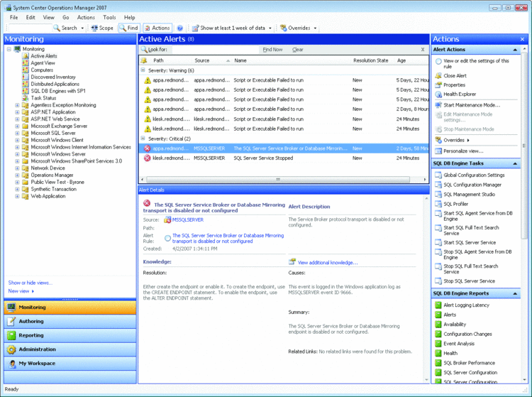Select Computers view icon
Viewport: 532px width, 397px height.
(x=26, y=70)
